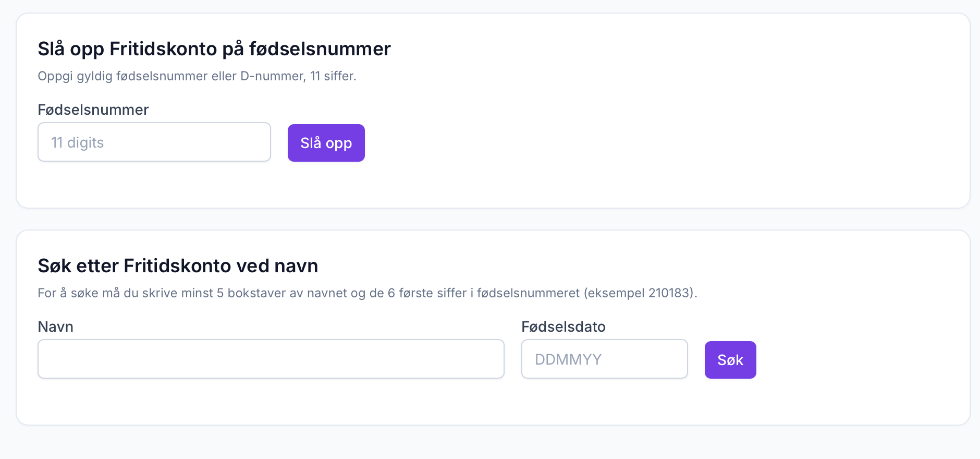Focus the Navn text field
The image size is (980, 459).
pos(271,359)
